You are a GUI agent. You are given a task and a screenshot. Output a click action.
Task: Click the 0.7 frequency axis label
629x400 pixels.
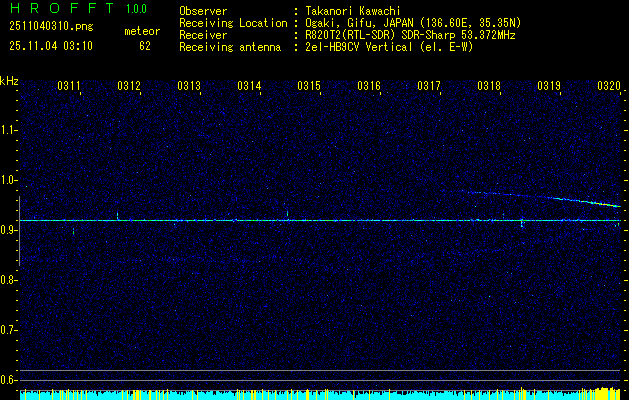9,329
